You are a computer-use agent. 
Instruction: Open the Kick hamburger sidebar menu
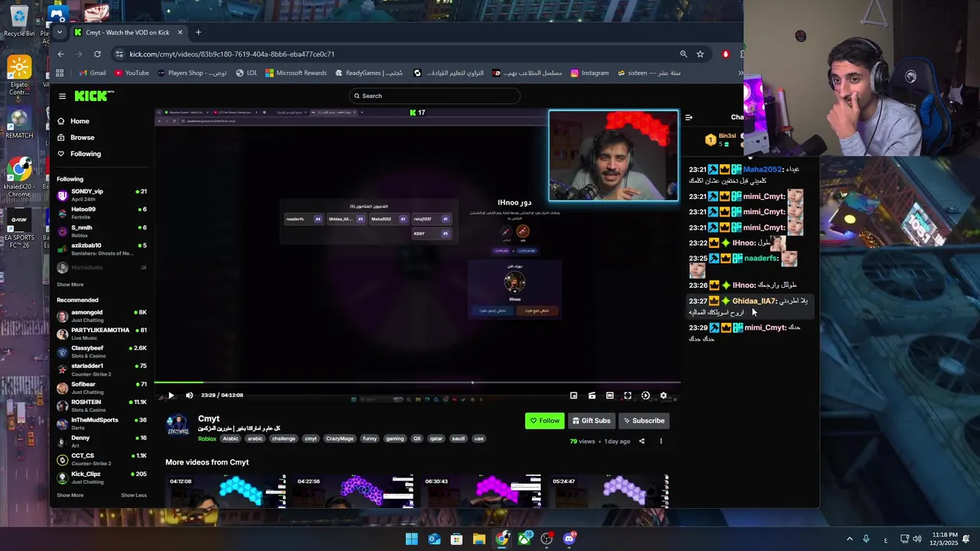(62, 96)
